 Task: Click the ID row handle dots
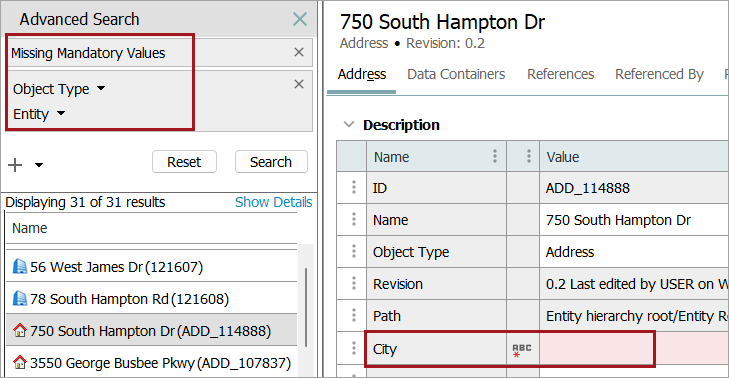[354, 187]
